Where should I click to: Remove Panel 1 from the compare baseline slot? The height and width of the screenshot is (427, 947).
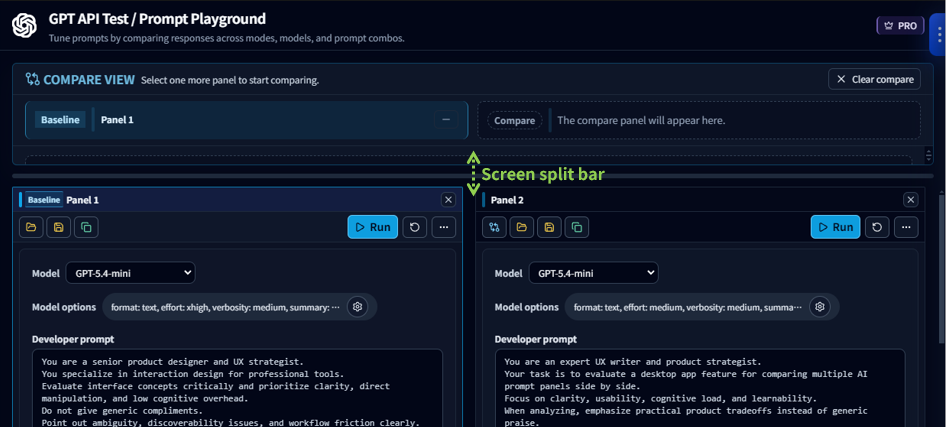(x=446, y=120)
